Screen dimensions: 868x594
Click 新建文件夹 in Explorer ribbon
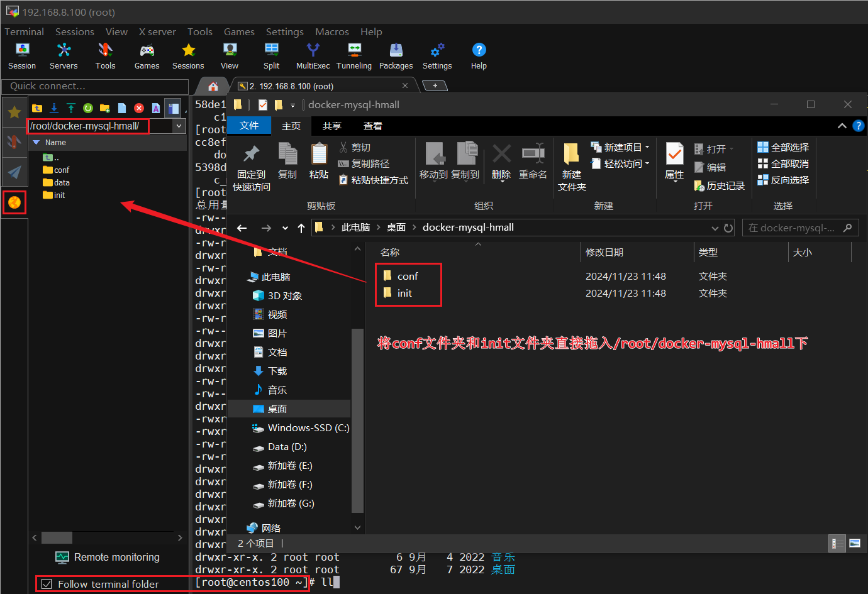coord(572,167)
